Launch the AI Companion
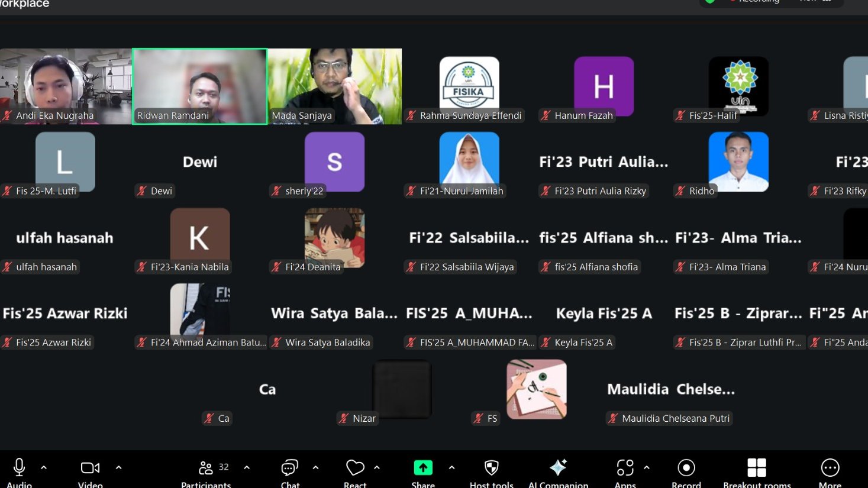 tap(558, 468)
